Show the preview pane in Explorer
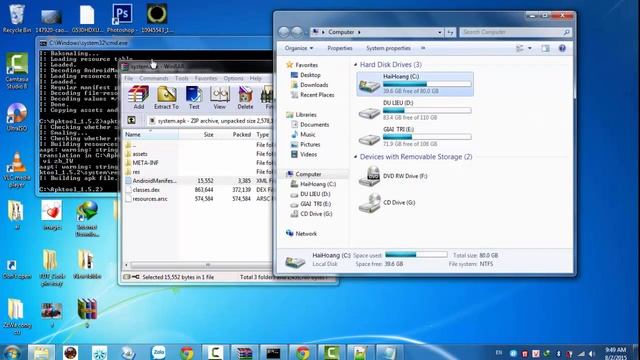Screen dimensions: 640x360 pos(545,48)
